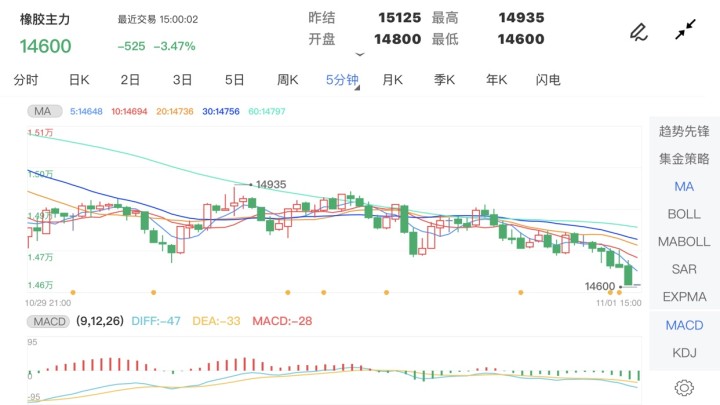Open indicator settings gear
Screen dimensions: 720x405
[x=684, y=387]
